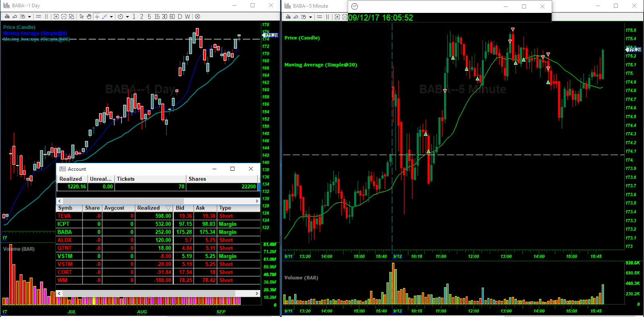
Task: Toggle horizontal grid lines in 5 Minute chart
Action: tap(320, 17)
